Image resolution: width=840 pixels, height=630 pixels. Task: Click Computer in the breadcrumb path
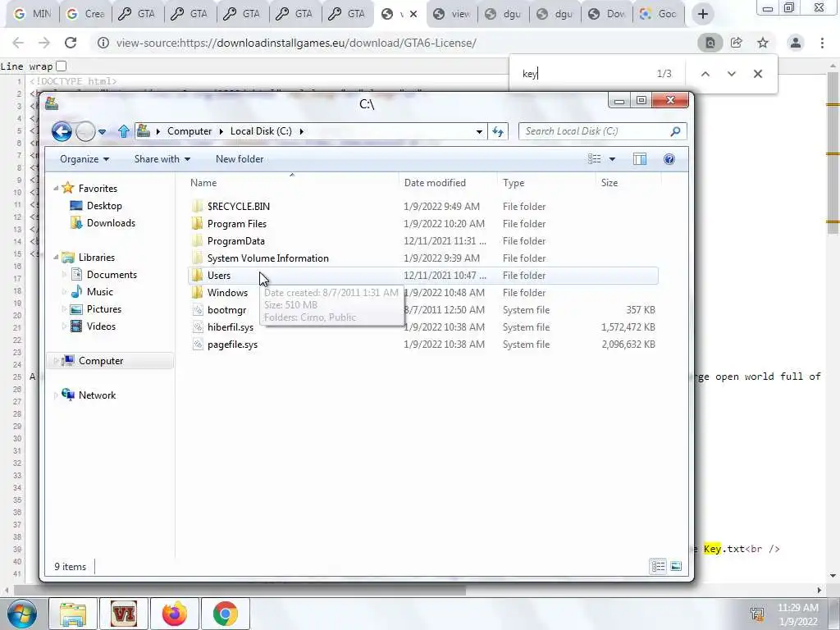189,131
